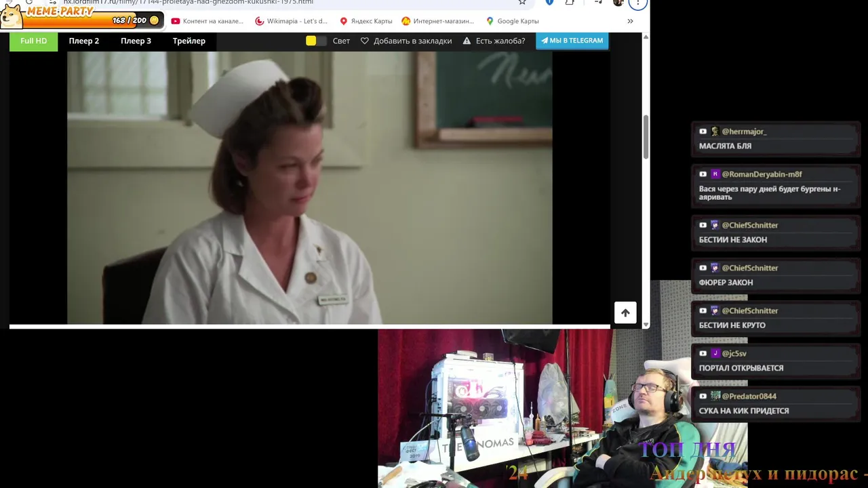The image size is (868, 488).
Task: Click the heart bookmark icon
Action: point(365,41)
